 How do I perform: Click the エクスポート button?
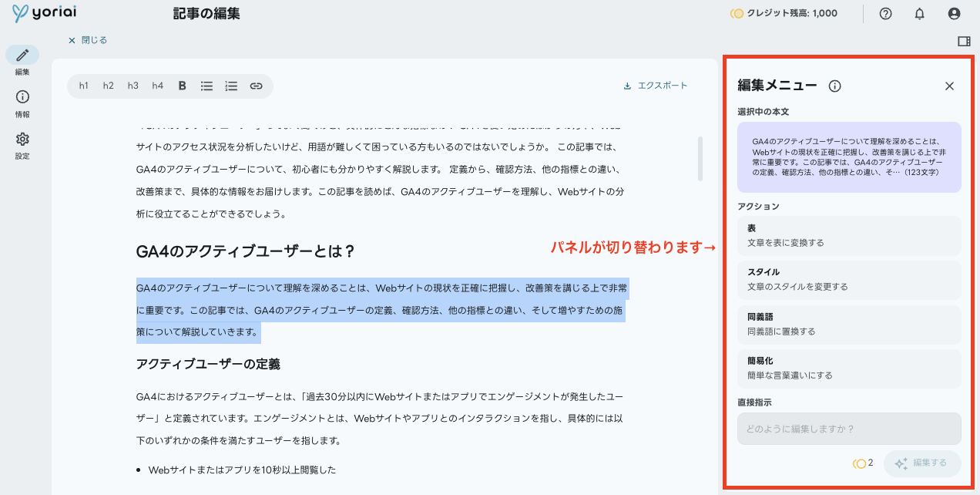tap(656, 86)
